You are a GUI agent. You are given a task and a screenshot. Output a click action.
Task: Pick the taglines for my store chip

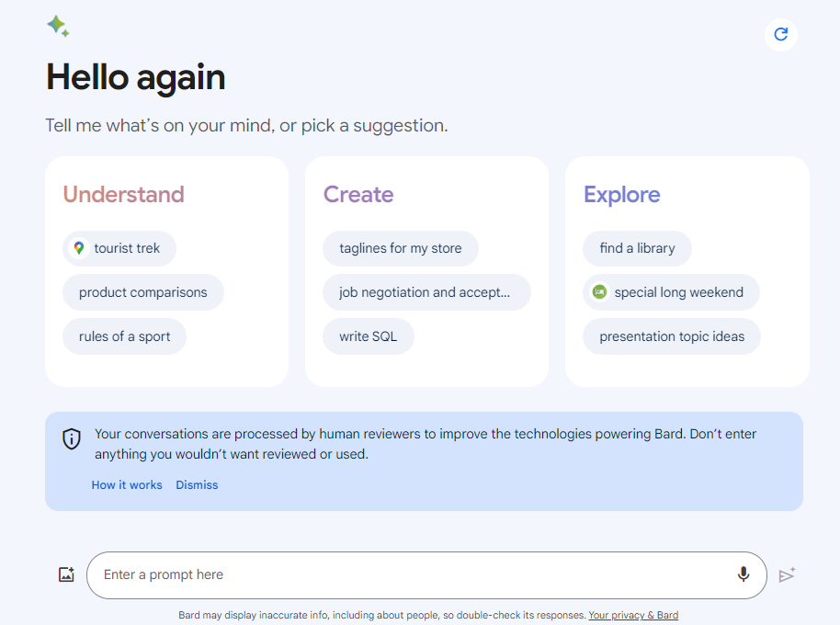click(400, 248)
